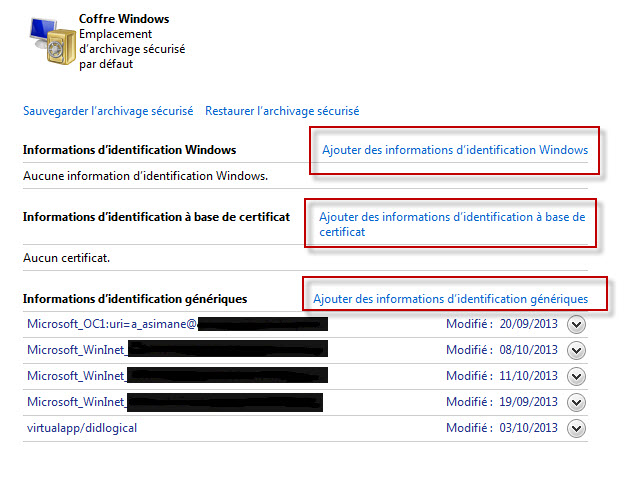The image size is (625, 480).
Task: Click the date 20/09/2013
Action: coord(529,324)
